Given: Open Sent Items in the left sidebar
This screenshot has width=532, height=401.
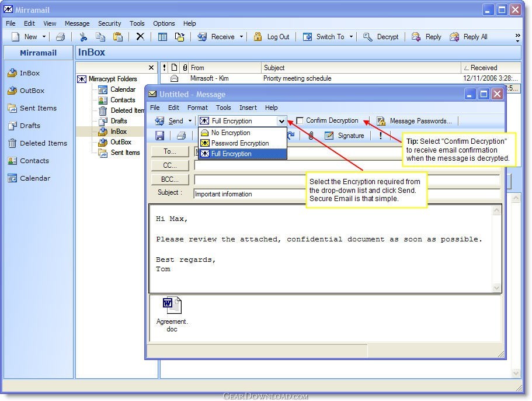Looking at the screenshot, I should tap(32, 108).
